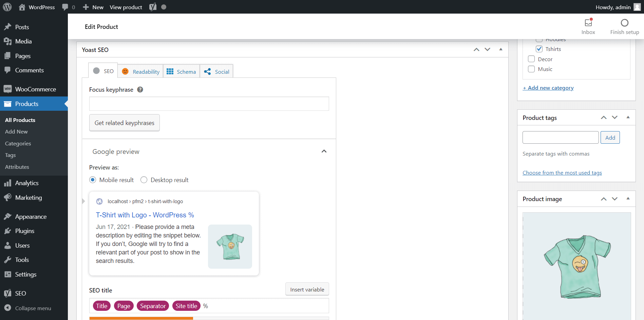
Task: Move Yoast SEO panel up
Action: pyautogui.click(x=476, y=50)
